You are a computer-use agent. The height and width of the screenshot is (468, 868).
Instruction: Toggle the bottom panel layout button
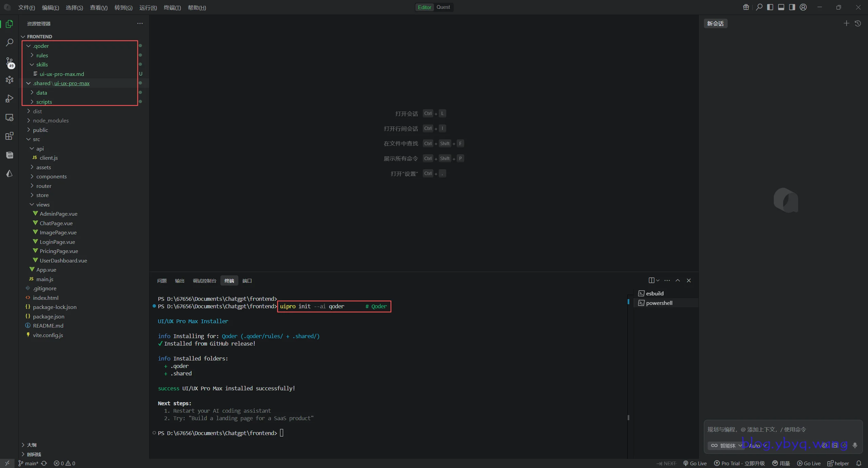tap(781, 7)
